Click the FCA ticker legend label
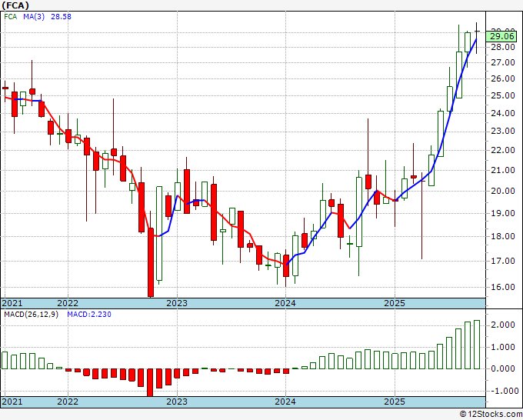 coord(10,17)
